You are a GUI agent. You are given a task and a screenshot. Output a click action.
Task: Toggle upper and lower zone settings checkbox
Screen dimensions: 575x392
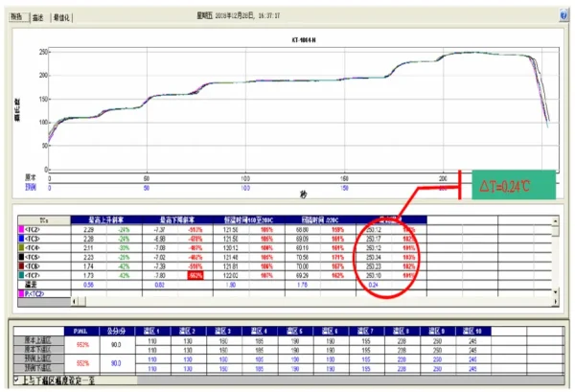click(16, 380)
